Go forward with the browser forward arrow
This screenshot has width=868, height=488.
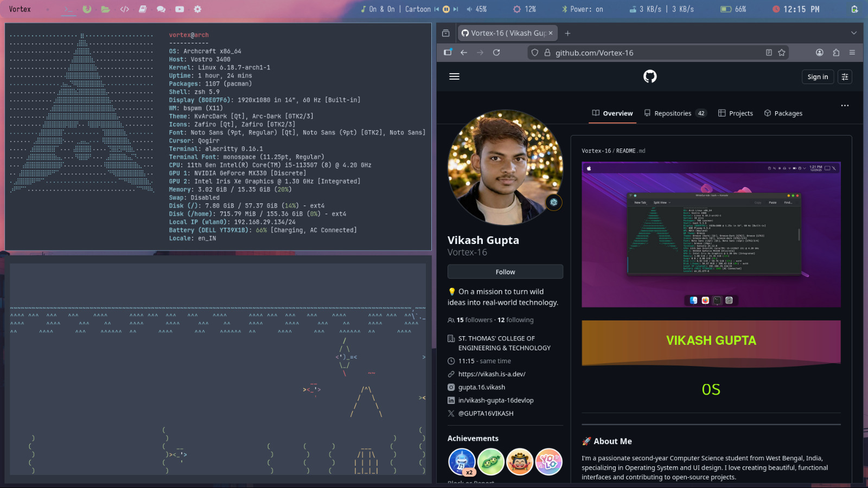coord(480,53)
